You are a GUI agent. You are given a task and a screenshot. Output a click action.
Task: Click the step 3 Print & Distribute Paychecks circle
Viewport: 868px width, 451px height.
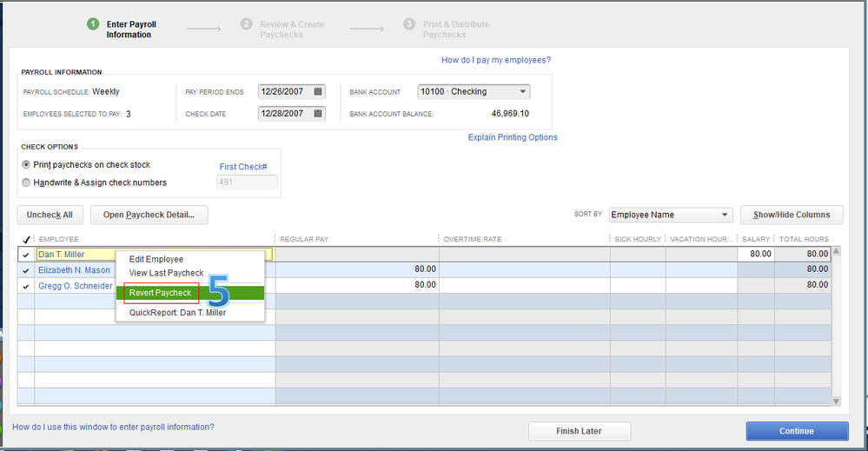409,24
